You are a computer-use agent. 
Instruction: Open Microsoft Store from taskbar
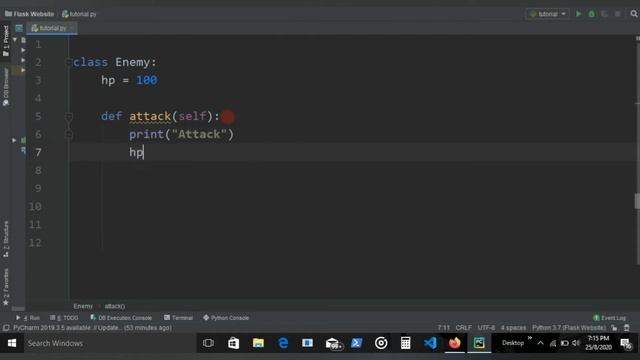click(233, 343)
